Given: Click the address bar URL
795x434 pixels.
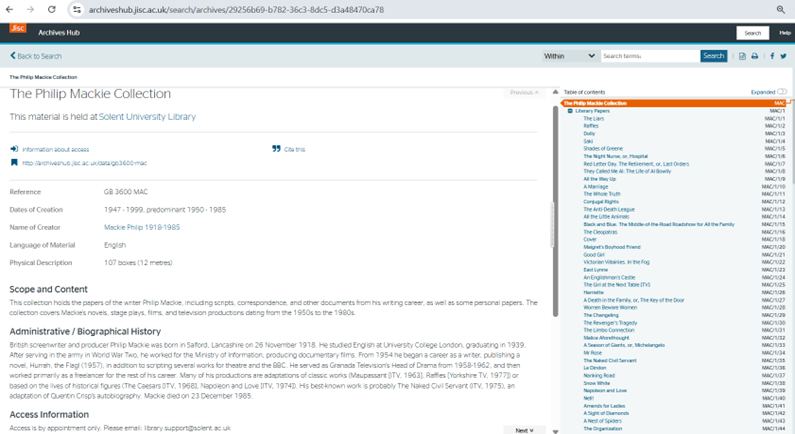Looking at the screenshot, I should (x=236, y=10).
